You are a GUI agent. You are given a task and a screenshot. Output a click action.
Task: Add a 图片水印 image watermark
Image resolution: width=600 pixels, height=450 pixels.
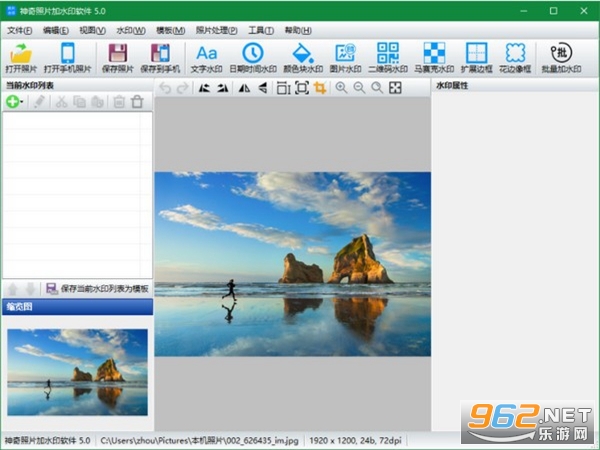[x=346, y=58]
